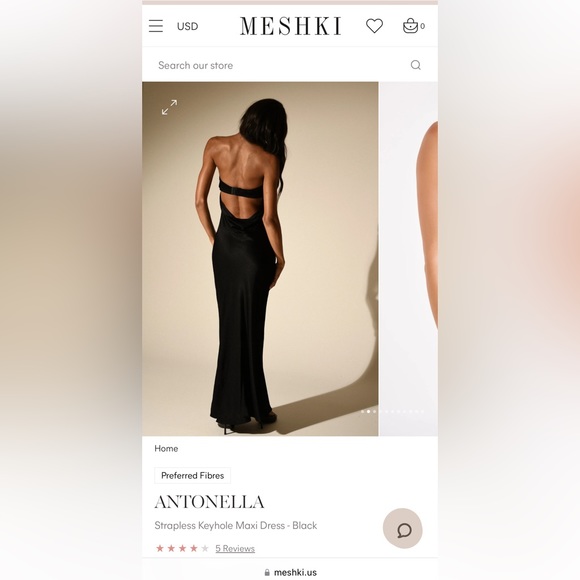The image size is (580, 580).
Task: Open the wishlist heart icon
Action: click(374, 26)
